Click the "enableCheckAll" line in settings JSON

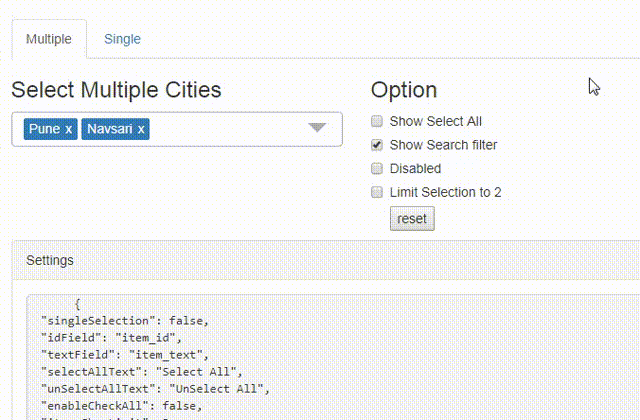click(x=120, y=405)
